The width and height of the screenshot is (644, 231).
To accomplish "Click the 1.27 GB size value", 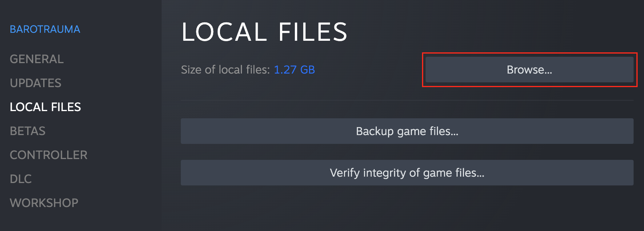I will [294, 70].
